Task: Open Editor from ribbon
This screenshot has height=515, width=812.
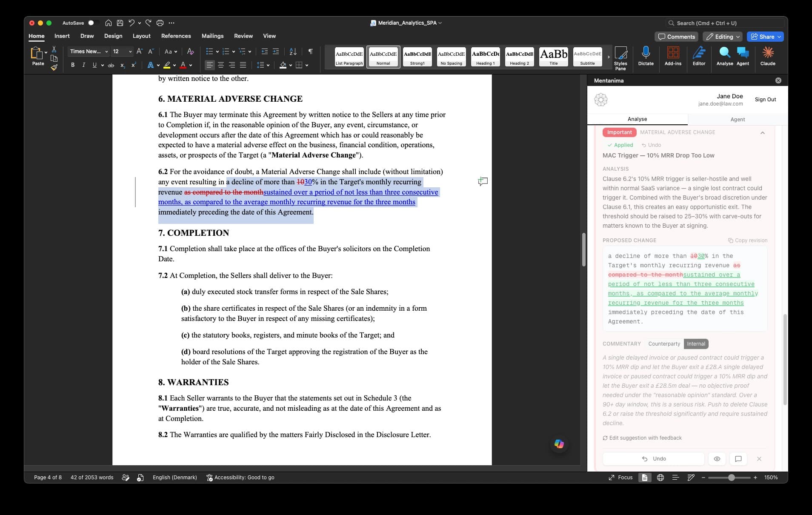Action: pyautogui.click(x=699, y=56)
